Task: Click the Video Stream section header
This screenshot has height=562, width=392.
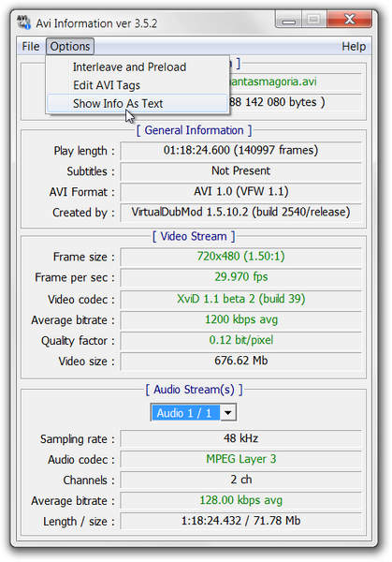Action: click(194, 237)
